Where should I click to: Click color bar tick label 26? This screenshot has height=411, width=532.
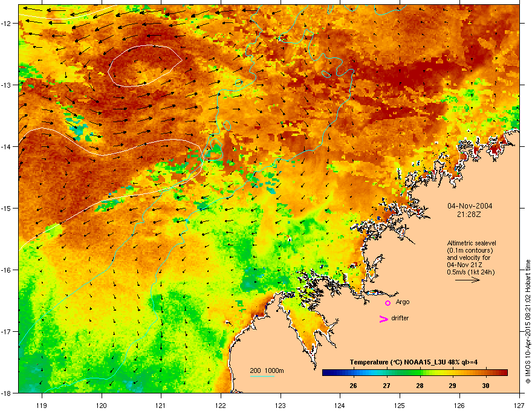[x=353, y=386]
